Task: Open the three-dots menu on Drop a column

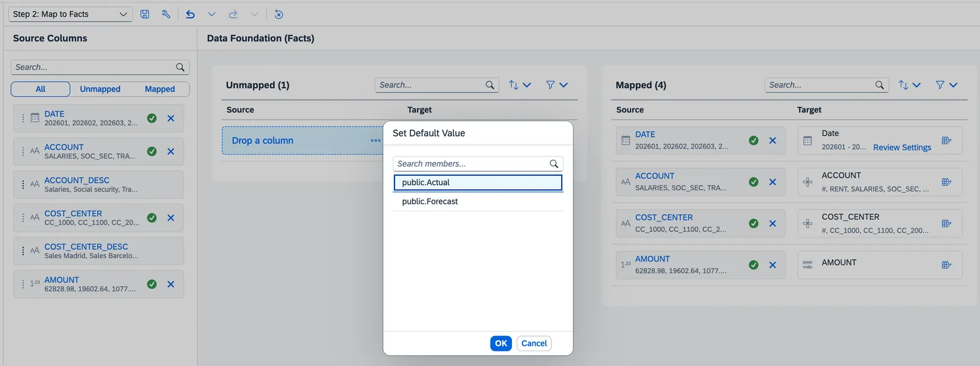Action: coord(375,141)
